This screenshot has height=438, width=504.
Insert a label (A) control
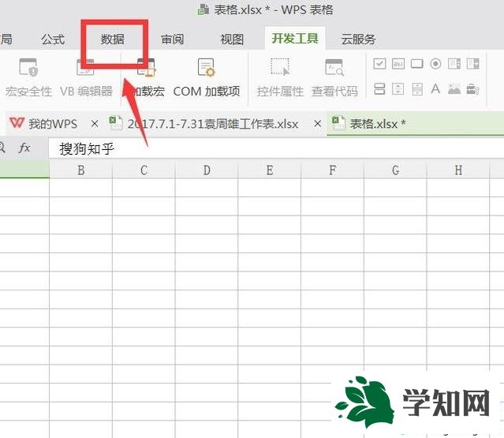[x=435, y=88]
